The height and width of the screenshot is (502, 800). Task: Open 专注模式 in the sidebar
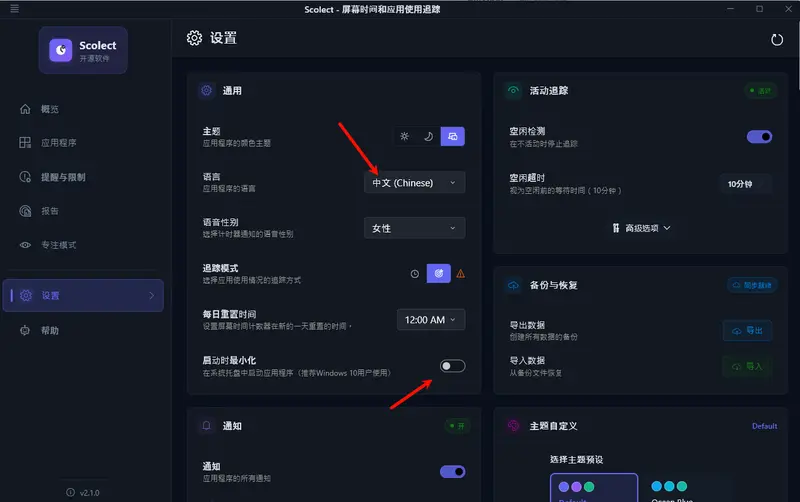click(x=83, y=245)
